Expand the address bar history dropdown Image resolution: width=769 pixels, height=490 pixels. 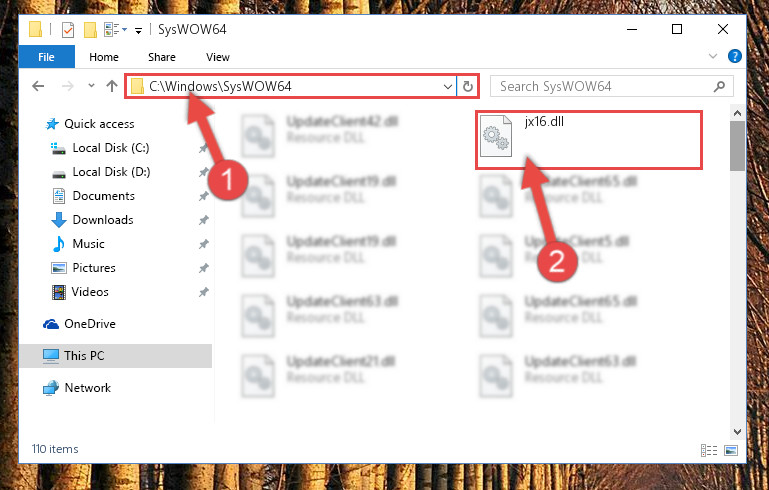click(x=447, y=87)
